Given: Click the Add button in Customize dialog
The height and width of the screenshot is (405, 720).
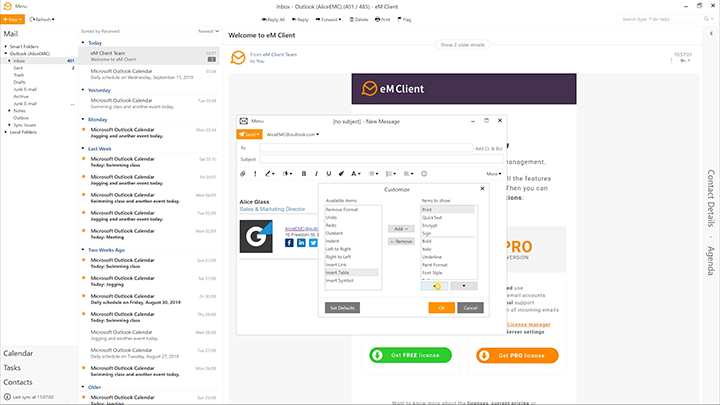Looking at the screenshot, I should point(401,229).
